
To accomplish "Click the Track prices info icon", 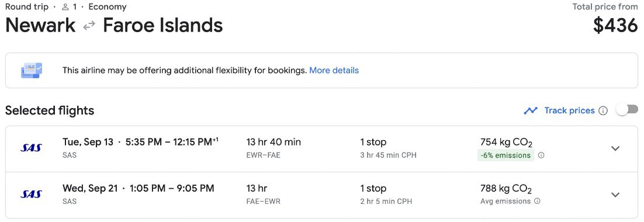I will [x=603, y=111].
